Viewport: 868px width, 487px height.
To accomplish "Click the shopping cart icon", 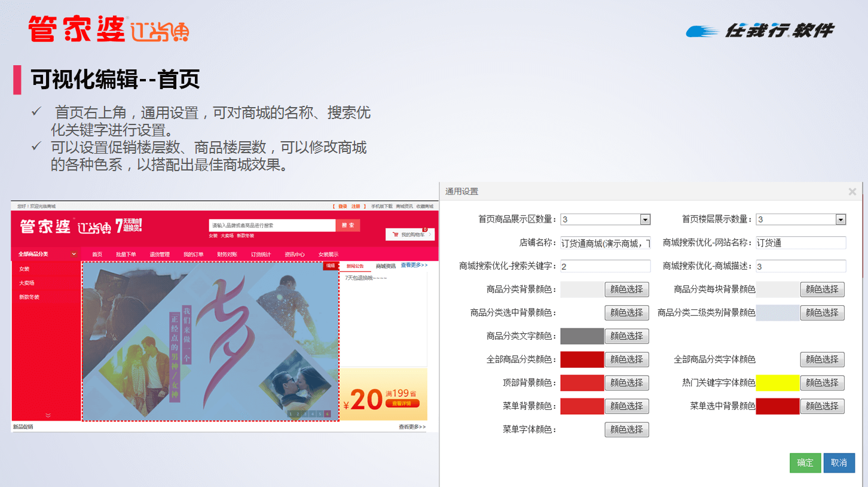I will click(395, 235).
